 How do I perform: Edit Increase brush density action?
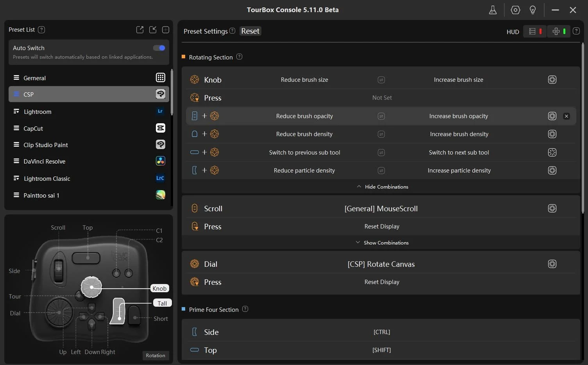point(459,134)
